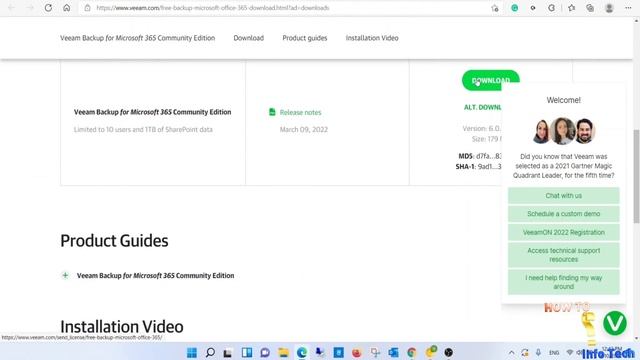640x360 pixels.
Task: Click ENG language indicator in tray
Action: coord(554,353)
